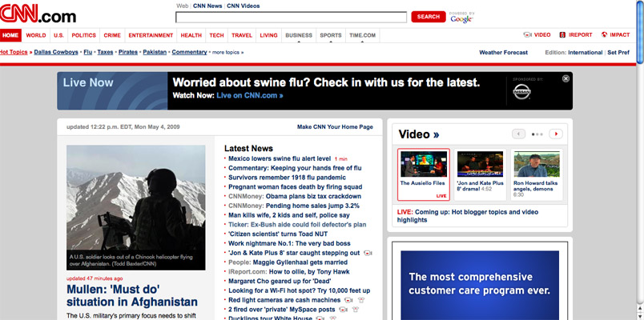Show more topics
The width and height of the screenshot is (644, 320).
[228, 53]
